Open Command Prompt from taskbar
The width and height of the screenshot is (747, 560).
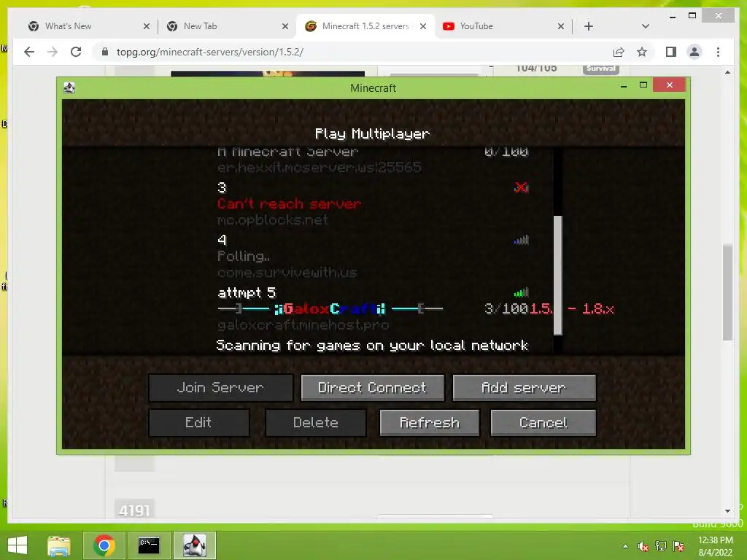tap(149, 545)
